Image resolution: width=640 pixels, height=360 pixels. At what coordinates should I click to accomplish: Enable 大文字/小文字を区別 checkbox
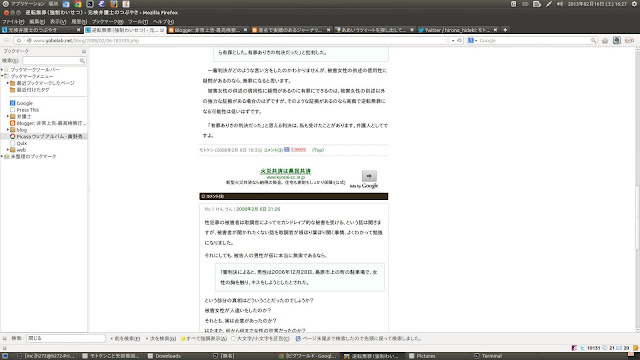[233, 338]
